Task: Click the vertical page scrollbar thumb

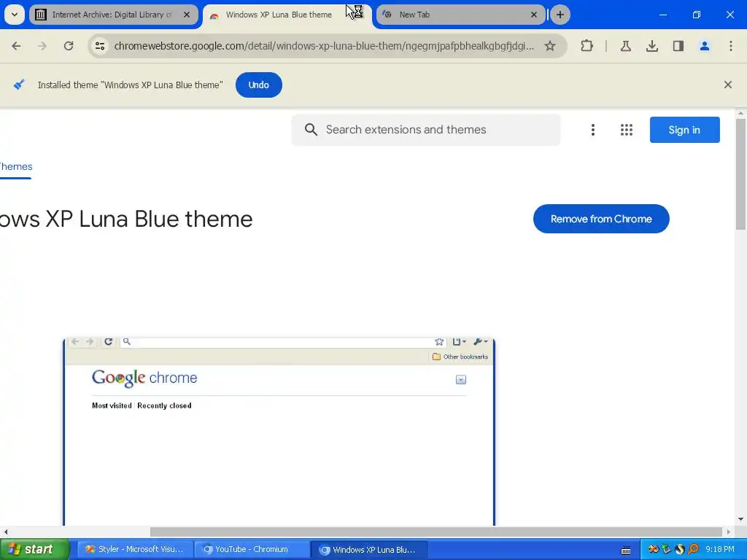Action: pyautogui.click(x=740, y=174)
